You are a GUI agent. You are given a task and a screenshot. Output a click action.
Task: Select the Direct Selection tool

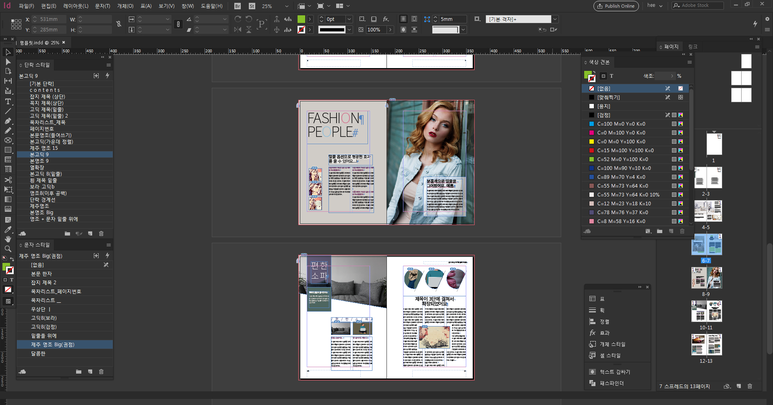point(8,62)
